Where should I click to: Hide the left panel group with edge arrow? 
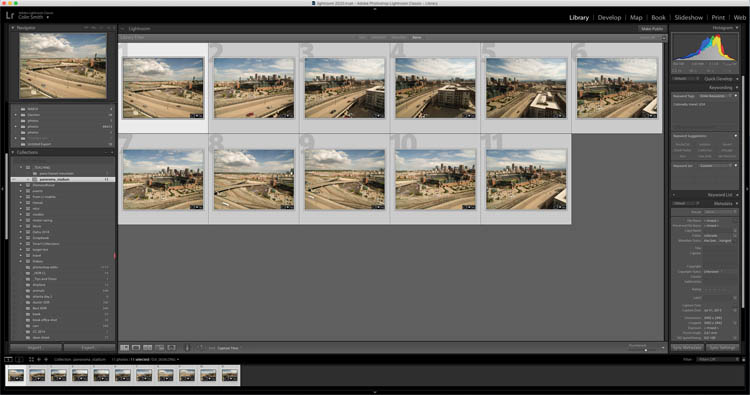[2, 189]
